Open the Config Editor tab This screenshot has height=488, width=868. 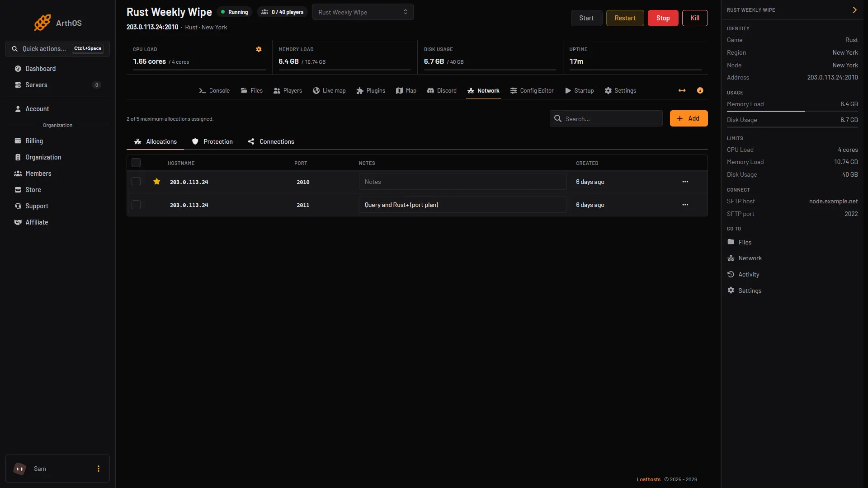pos(532,90)
